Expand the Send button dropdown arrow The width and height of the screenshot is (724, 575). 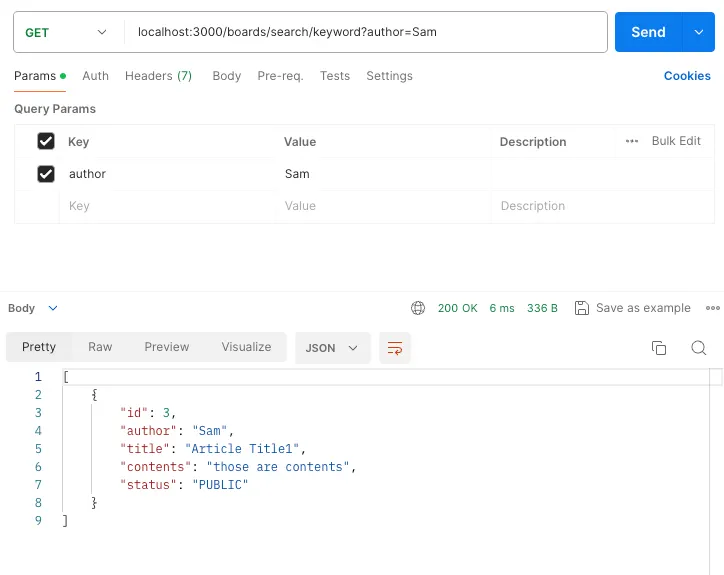698,32
